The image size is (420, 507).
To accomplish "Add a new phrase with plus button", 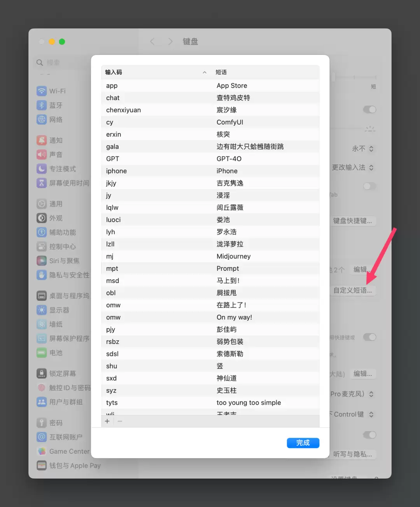I will (x=107, y=421).
